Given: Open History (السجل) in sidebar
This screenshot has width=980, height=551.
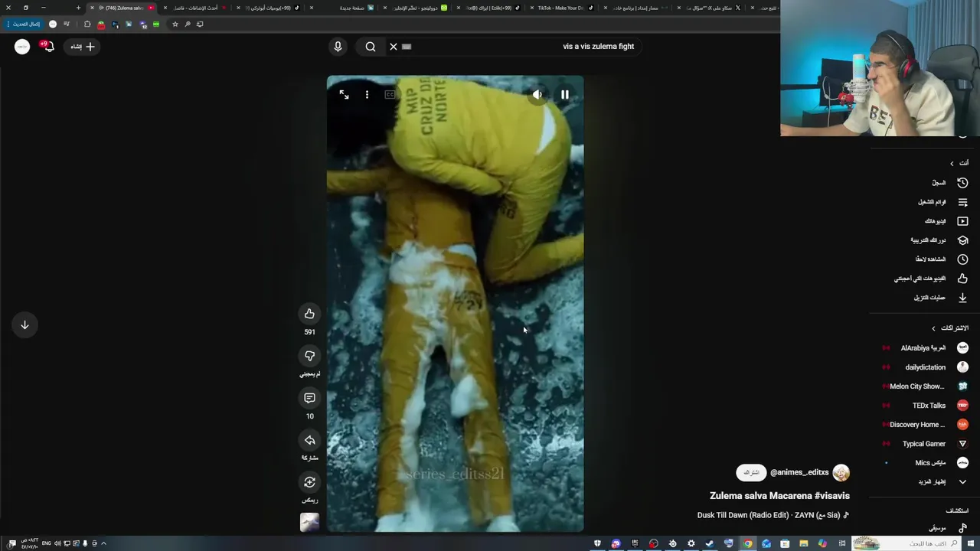Looking at the screenshot, I should (949, 183).
